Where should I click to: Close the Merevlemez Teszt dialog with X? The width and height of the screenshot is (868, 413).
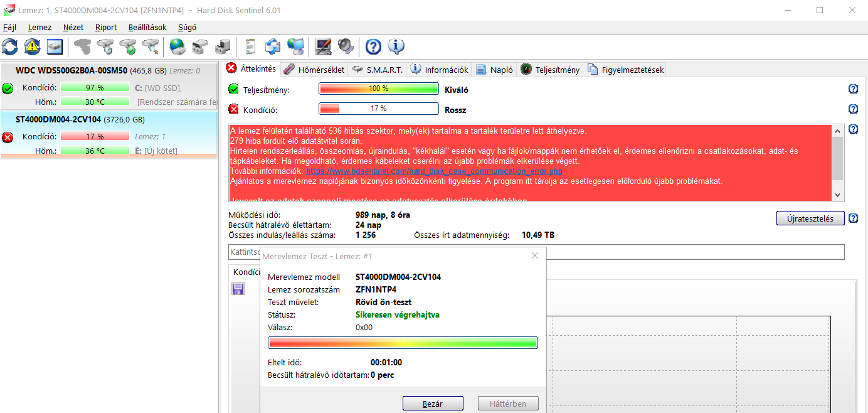click(x=535, y=255)
